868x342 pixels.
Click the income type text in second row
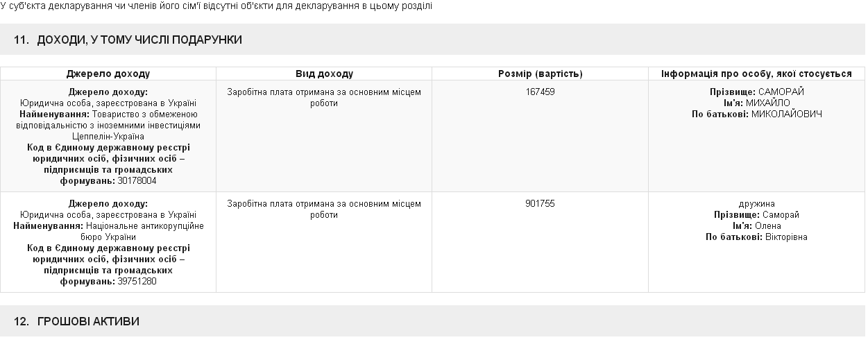pos(324,210)
